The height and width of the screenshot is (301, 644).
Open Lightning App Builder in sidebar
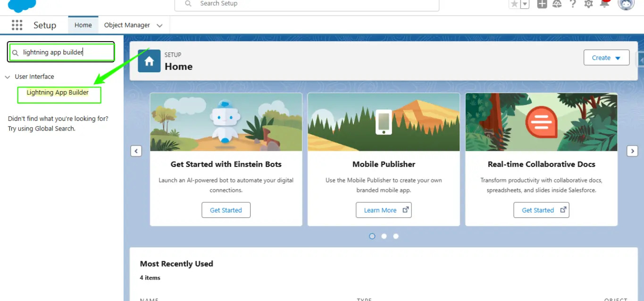58,93
